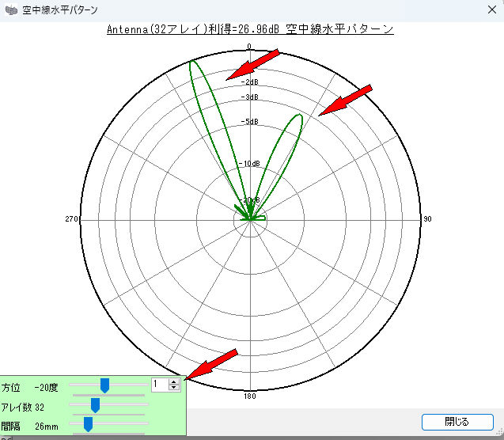Click the red arrow pointing at the spinner box
The image size is (504, 440).
(213, 363)
